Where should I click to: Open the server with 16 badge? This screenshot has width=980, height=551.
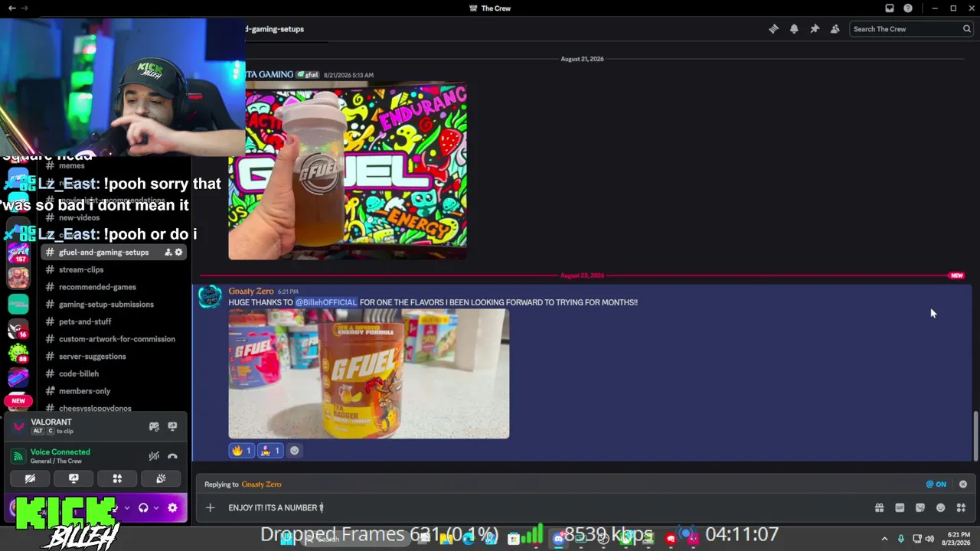point(18,328)
